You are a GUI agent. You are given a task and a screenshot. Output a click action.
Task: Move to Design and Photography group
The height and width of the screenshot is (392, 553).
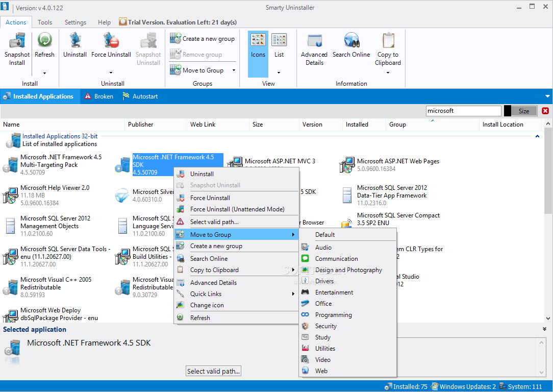tap(348, 270)
